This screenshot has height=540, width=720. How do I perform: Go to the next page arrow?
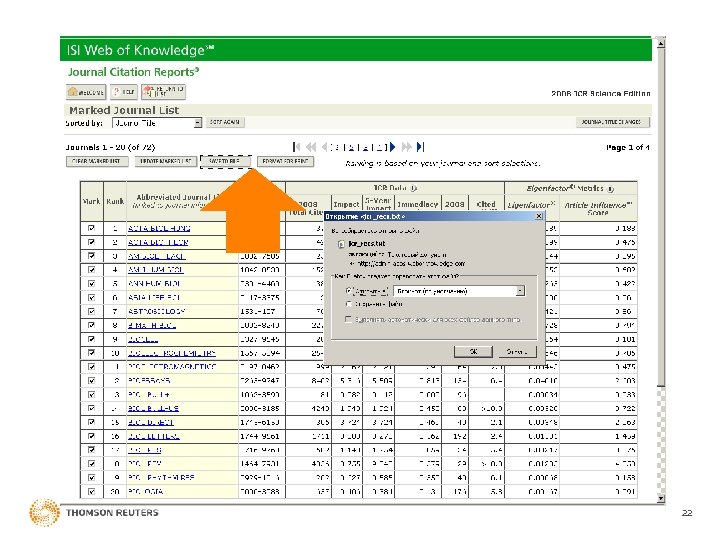point(393,147)
